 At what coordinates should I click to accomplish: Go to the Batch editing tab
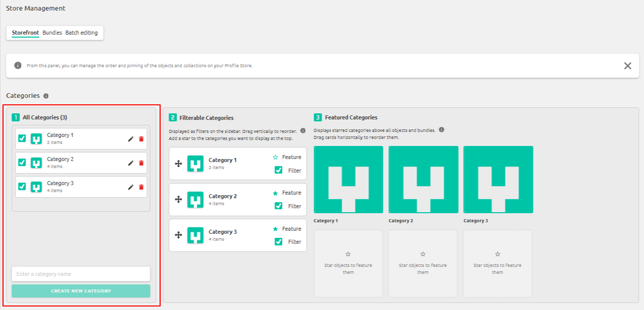coord(81,33)
